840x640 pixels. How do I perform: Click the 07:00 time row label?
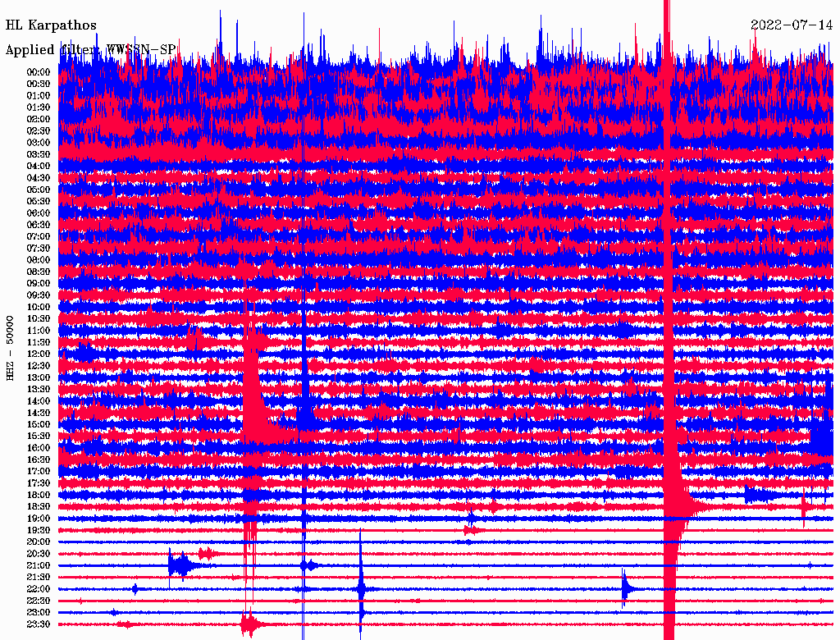tap(39, 236)
